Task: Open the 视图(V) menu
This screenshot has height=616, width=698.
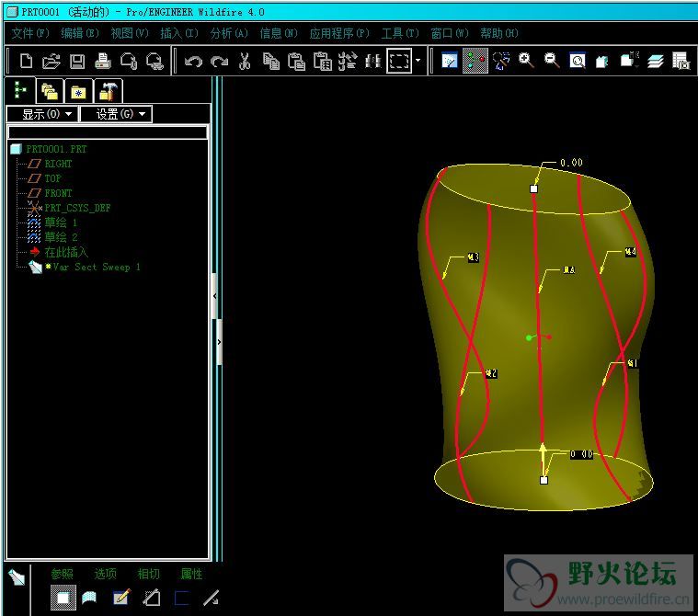Action: tap(130, 33)
